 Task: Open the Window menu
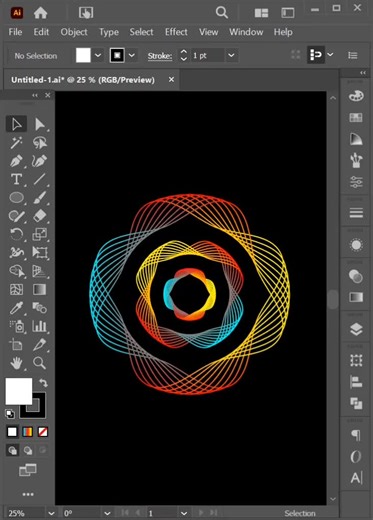(x=246, y=32)
